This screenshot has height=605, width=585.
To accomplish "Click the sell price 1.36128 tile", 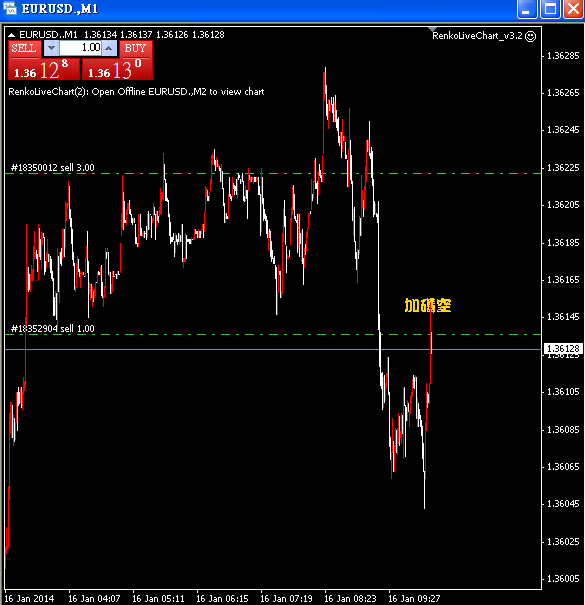I will tap(44, 69).
